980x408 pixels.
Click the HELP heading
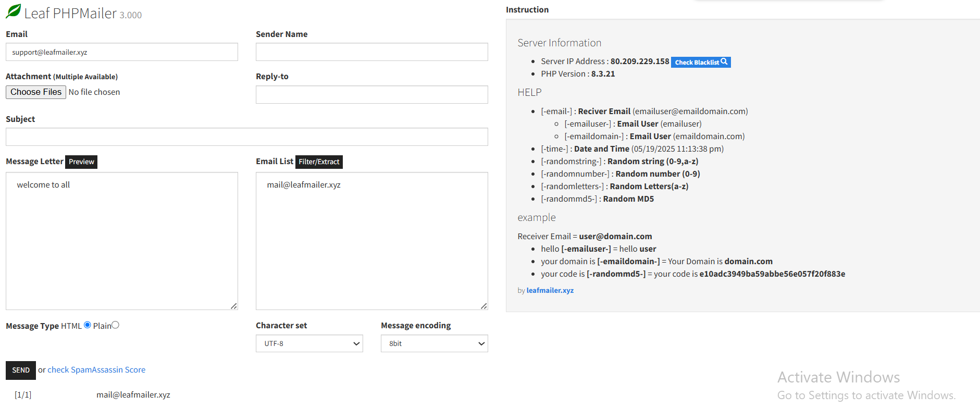[529, 92]
